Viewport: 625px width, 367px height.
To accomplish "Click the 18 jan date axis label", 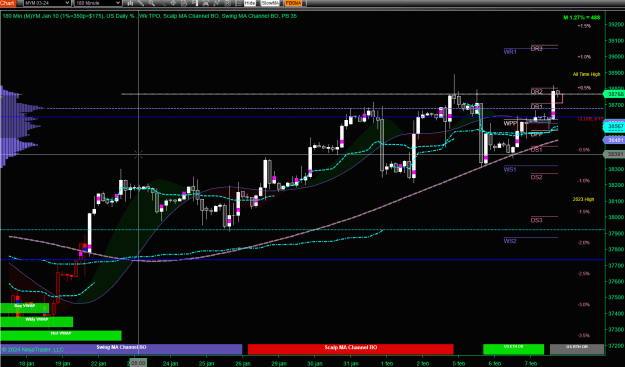I will click(26, 363).
